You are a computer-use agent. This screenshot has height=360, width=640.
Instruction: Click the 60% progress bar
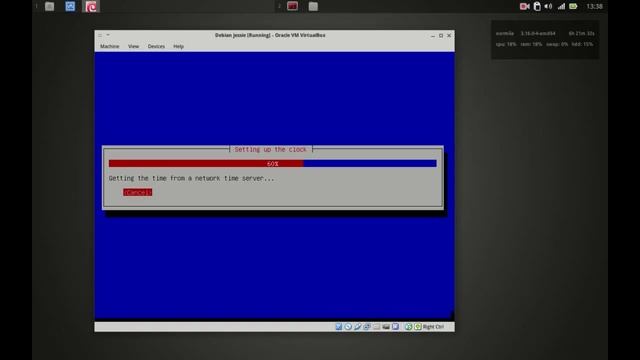coord(273,164)
